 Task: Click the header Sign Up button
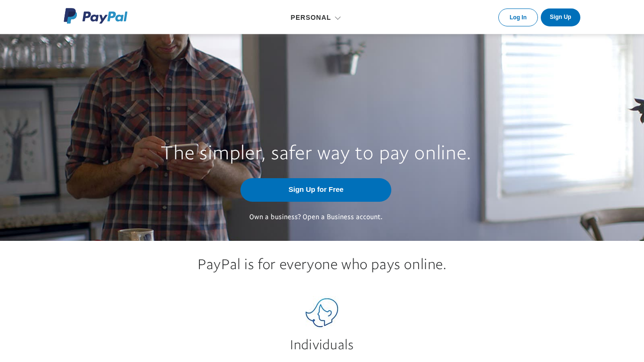coord(560,17)
